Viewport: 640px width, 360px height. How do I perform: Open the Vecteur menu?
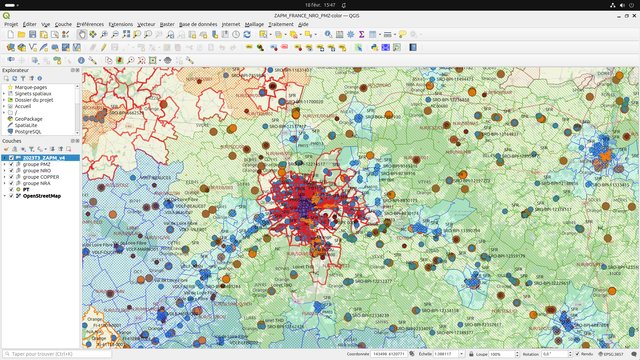[146, 24]
